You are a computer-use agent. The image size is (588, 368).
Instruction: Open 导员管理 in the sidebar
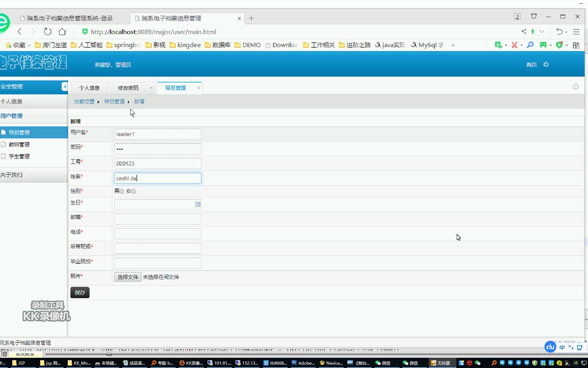pos(19,133)
